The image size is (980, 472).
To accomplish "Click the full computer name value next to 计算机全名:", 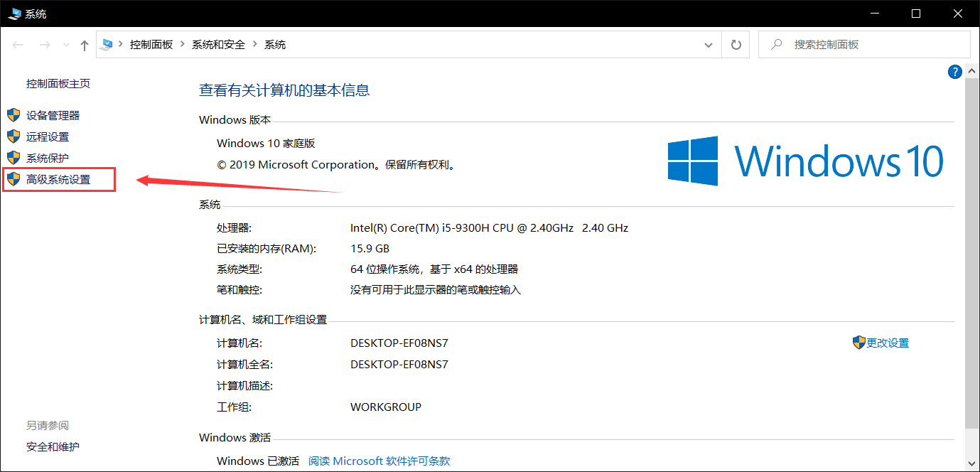I will (x=399, y=364).
